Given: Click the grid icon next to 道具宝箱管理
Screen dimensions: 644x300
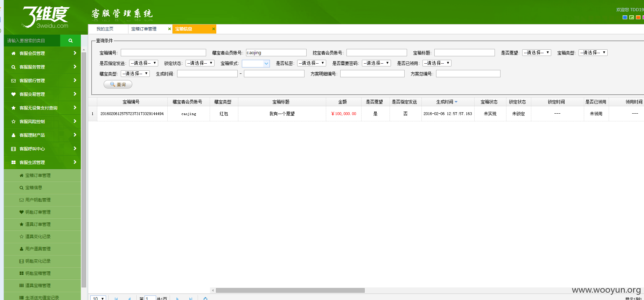Looking at the screenshot, I should click(x=21, y=285).
